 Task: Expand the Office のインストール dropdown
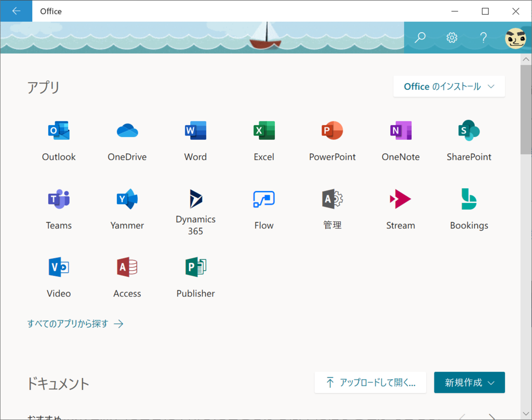click(x=449, y=87)
